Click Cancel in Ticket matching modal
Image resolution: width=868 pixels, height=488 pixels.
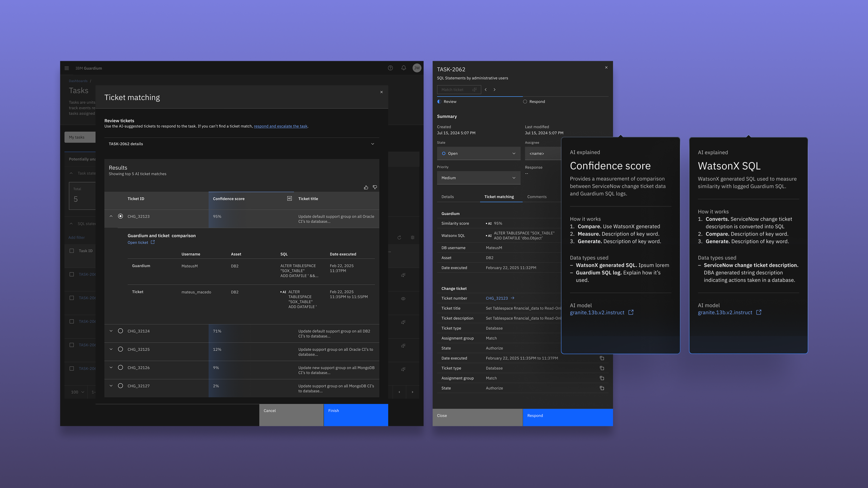291,415
